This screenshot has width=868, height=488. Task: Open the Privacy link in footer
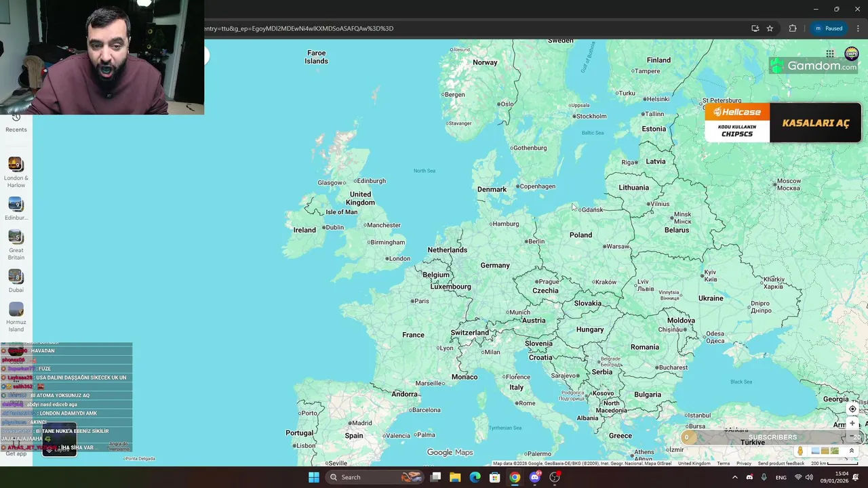click(744, 464)
